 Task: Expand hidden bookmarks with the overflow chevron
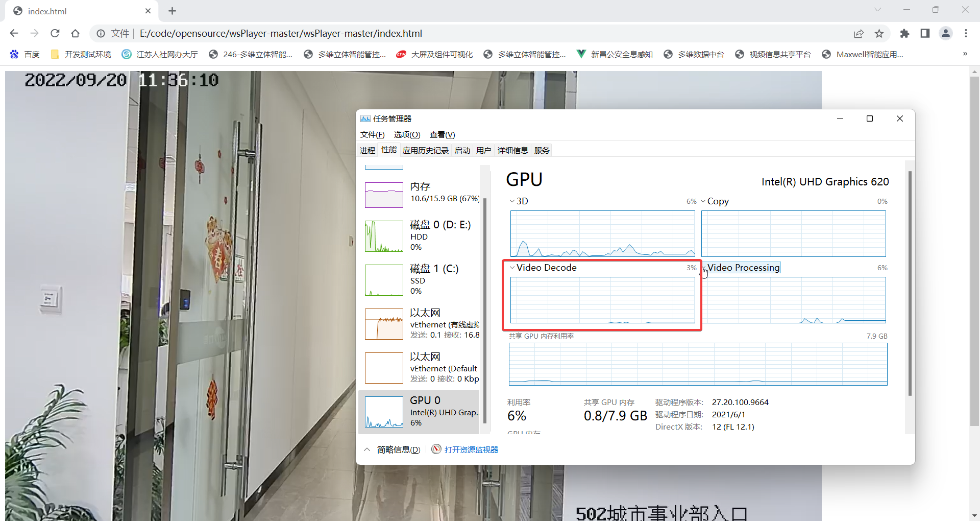coord(965,54)
